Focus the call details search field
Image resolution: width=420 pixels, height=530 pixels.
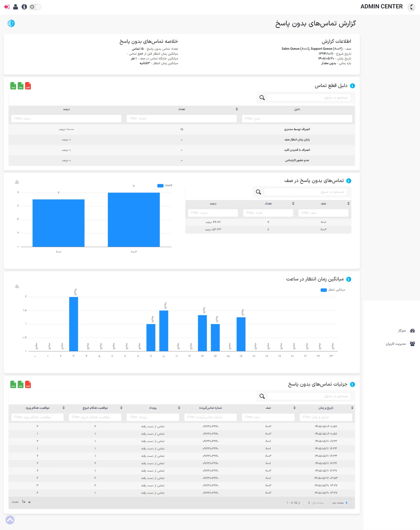pos(309,396)
